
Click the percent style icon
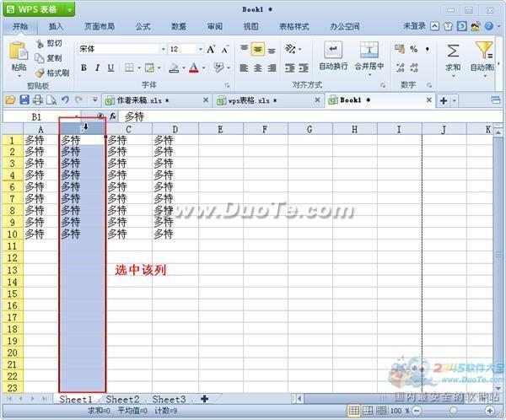(414, 49)
